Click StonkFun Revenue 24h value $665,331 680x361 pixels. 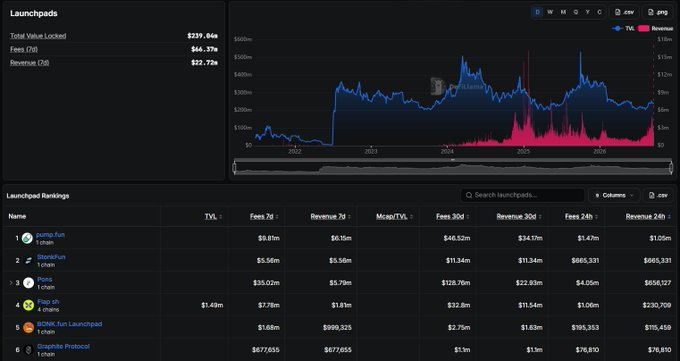657,261
